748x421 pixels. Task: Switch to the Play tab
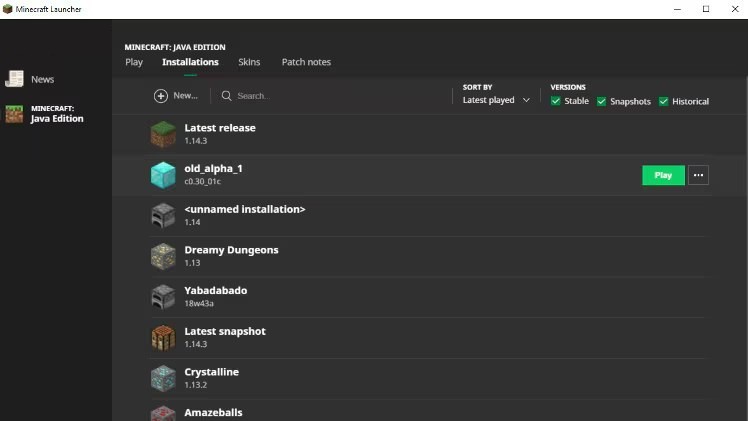click(x=134, y=62)
